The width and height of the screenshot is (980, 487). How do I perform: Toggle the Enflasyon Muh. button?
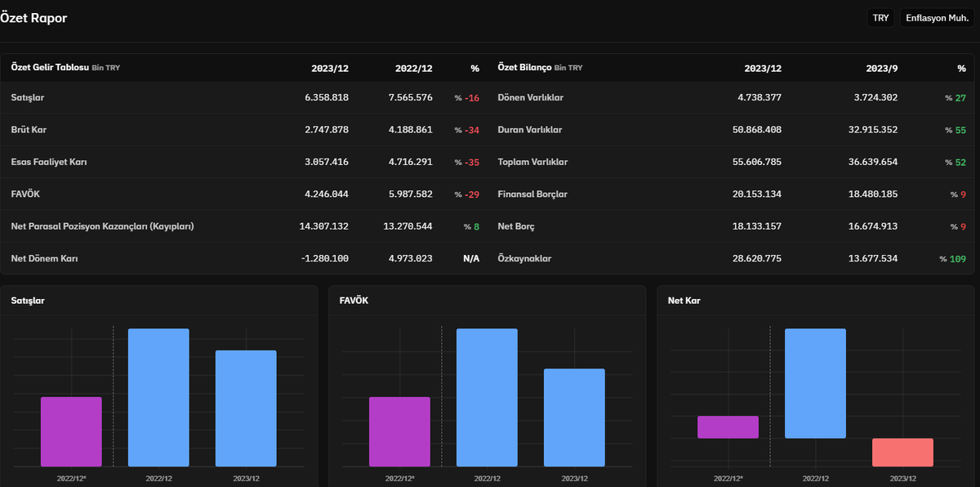(x=937, y=18)
